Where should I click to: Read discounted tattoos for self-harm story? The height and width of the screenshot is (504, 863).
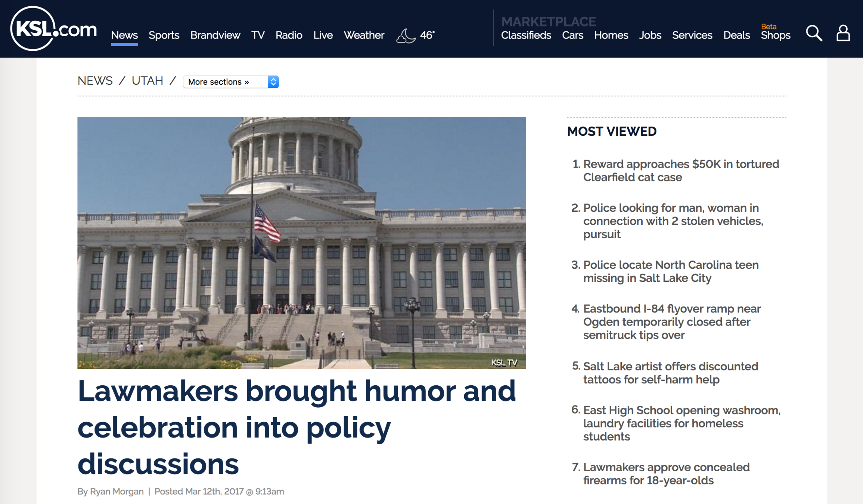tap(670, 373)
